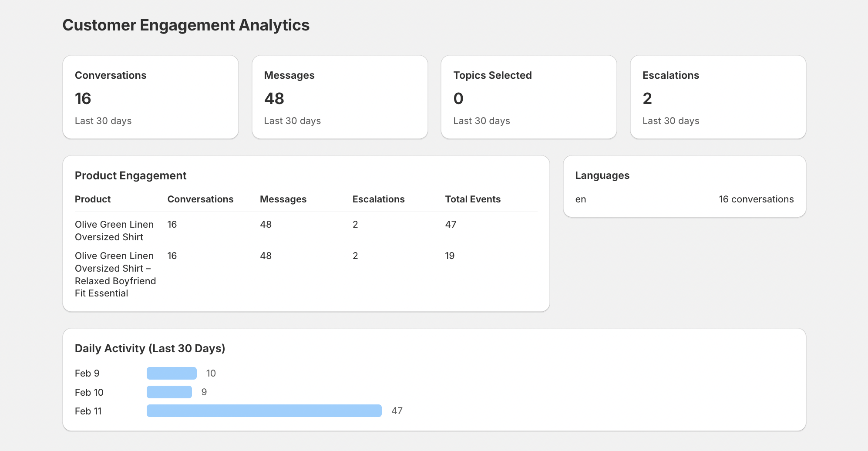Screen dimensions: 868x451
Task: Open the Topics Selected card
Action: [528, 97]
